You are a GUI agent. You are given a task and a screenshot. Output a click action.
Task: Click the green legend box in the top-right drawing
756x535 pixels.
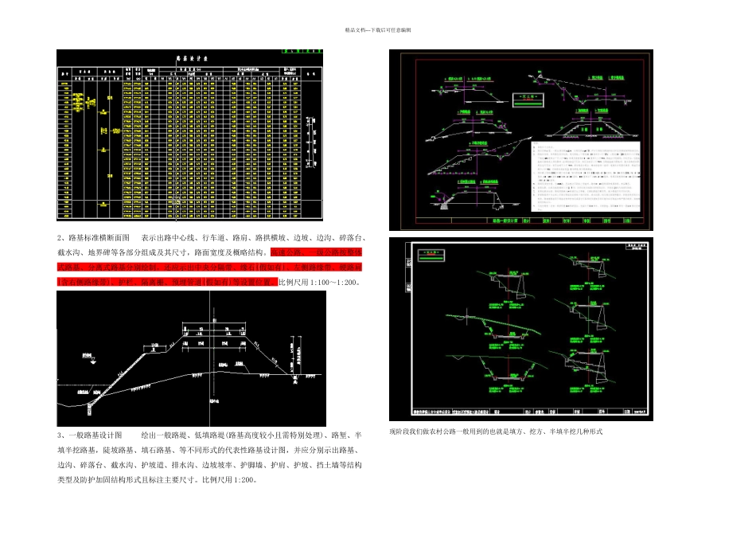[528, 100]
